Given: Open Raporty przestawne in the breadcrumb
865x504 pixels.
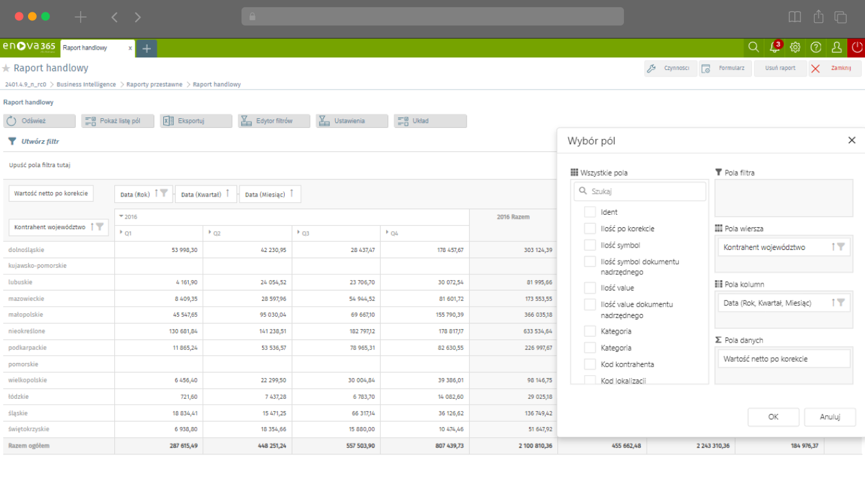Looking at the screenshot, I should pos(154,85).
